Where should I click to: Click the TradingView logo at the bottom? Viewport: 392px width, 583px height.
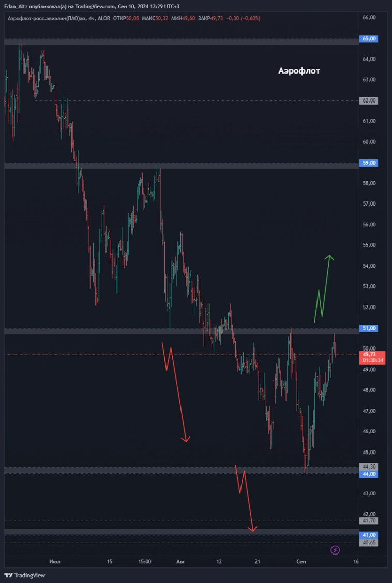(24, 575)
